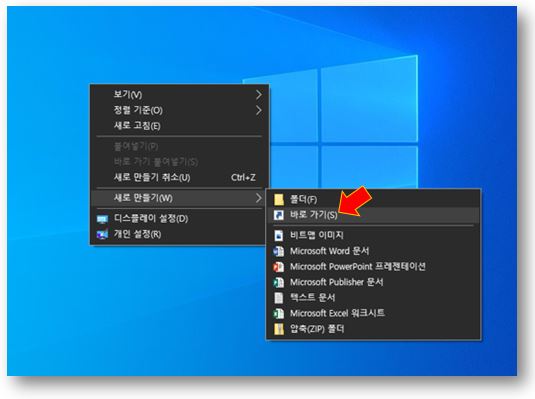The width and height of the screenshot is (535, 399).
Task: Click the folder icon next to 폴더(F)
Action: [x=279, y=199]
